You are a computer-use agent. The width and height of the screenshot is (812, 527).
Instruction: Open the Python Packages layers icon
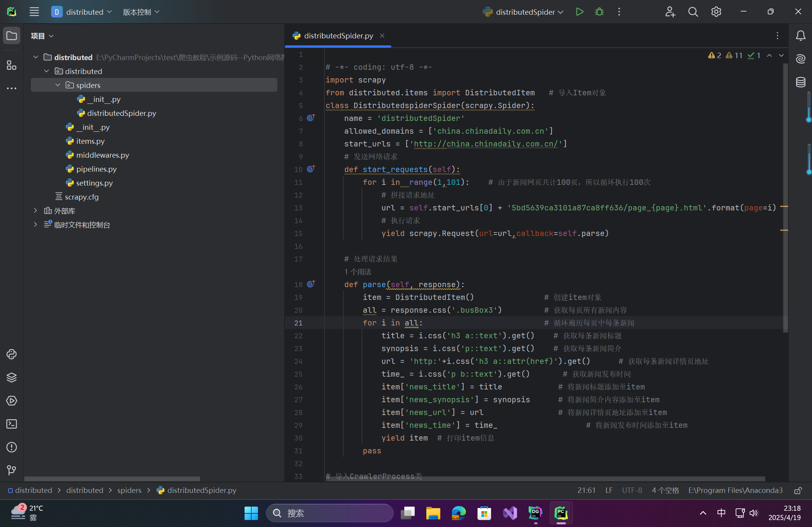pos(12,377)
